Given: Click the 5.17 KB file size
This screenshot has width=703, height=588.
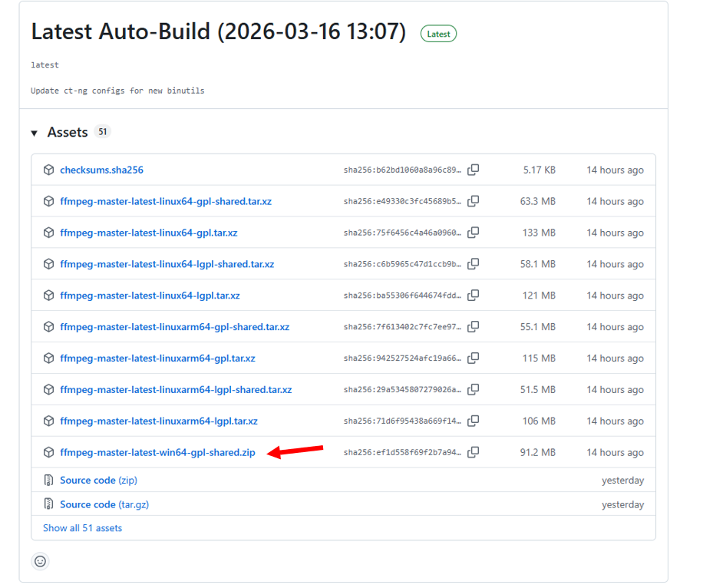Looking at the screenshot, I should point(540,170).
